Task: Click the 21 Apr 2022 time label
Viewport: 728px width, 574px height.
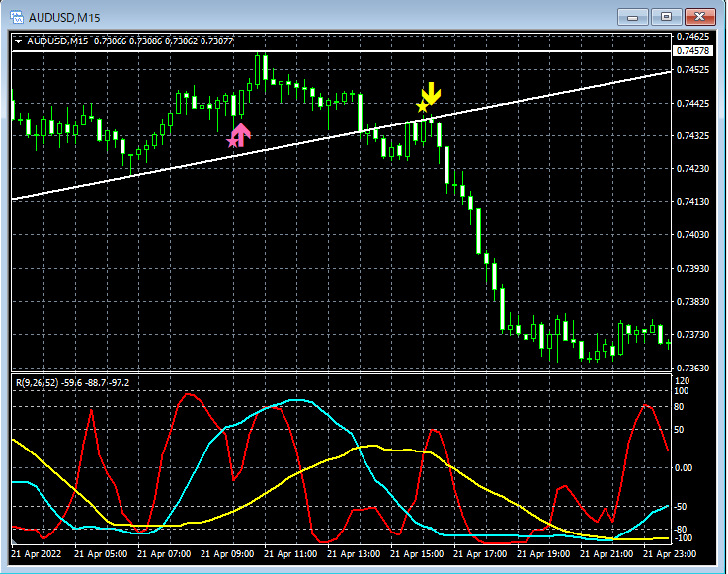Action: pos(36,554)
